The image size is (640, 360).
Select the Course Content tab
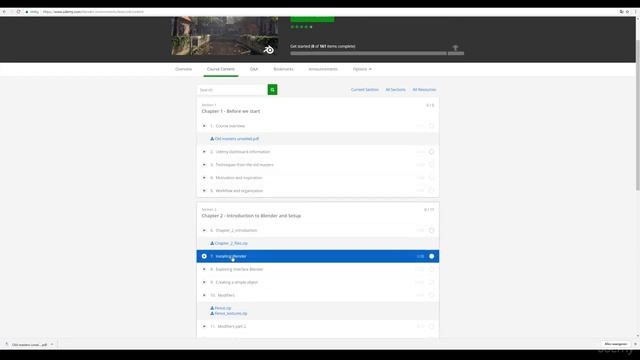tap(221, 69)
